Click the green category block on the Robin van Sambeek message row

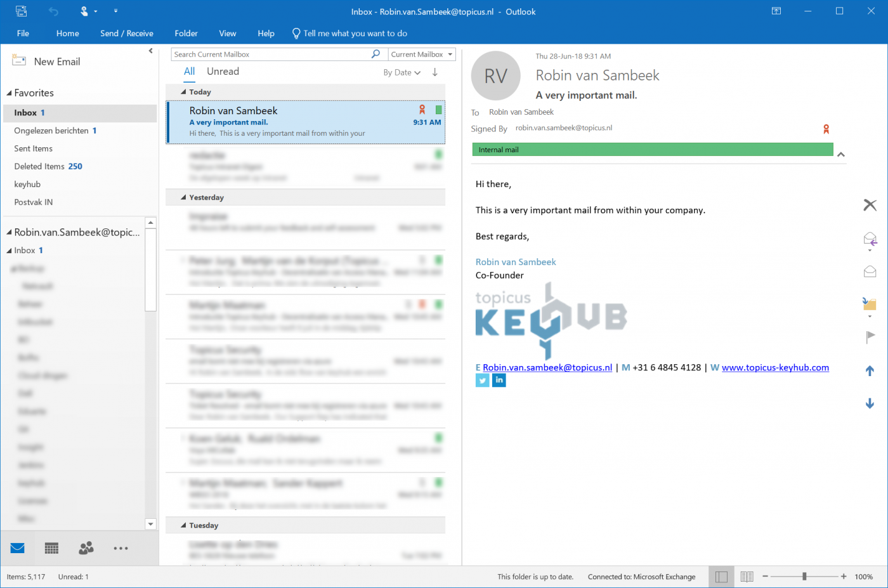pos(438,110)
